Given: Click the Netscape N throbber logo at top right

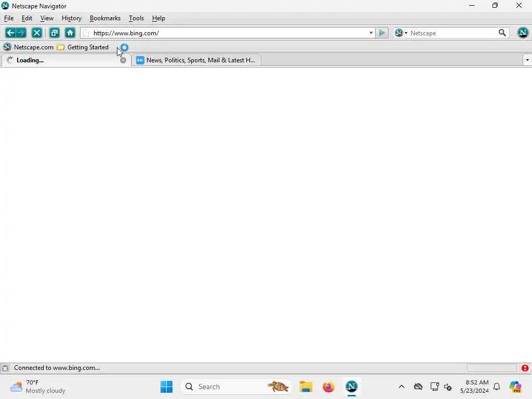Looking at the screenshot, I should 523,33.
